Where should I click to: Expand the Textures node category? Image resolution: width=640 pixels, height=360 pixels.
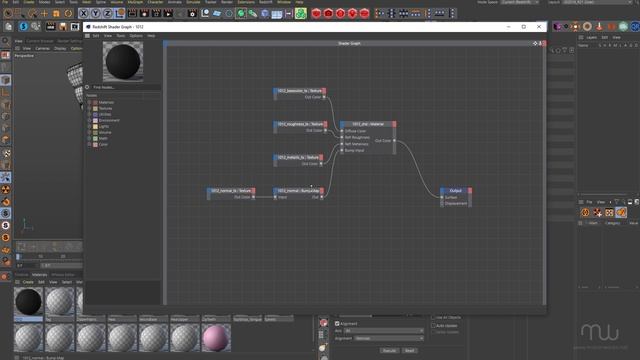(x=89, y=109)
